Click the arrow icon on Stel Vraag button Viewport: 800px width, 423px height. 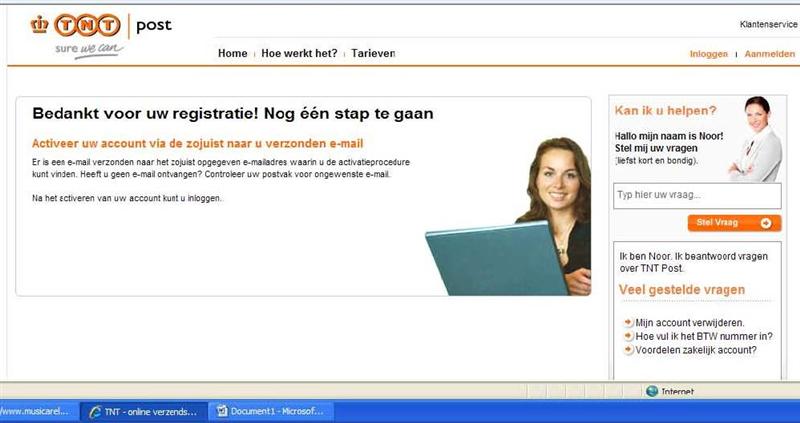(x=766, y=223)
